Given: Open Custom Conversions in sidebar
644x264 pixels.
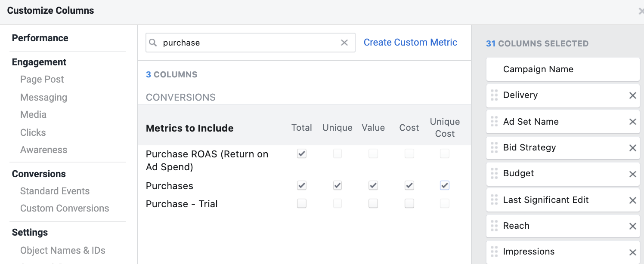Looking at the screenshot, I should pos(65,209).
